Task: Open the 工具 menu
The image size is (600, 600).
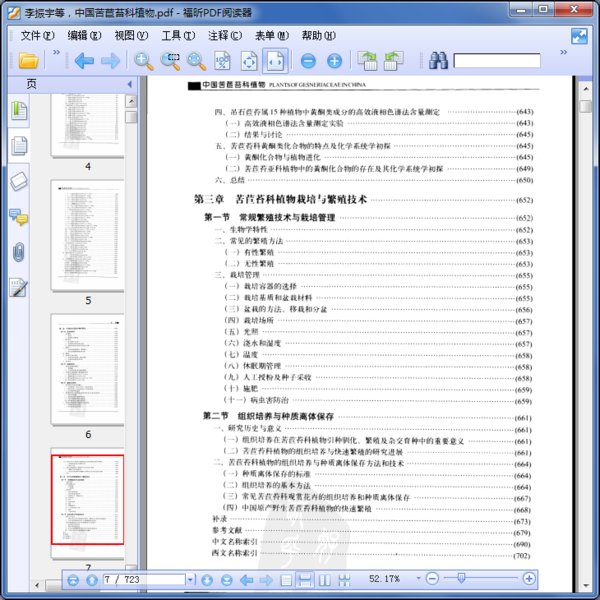Action: click(x=178, y=36)
